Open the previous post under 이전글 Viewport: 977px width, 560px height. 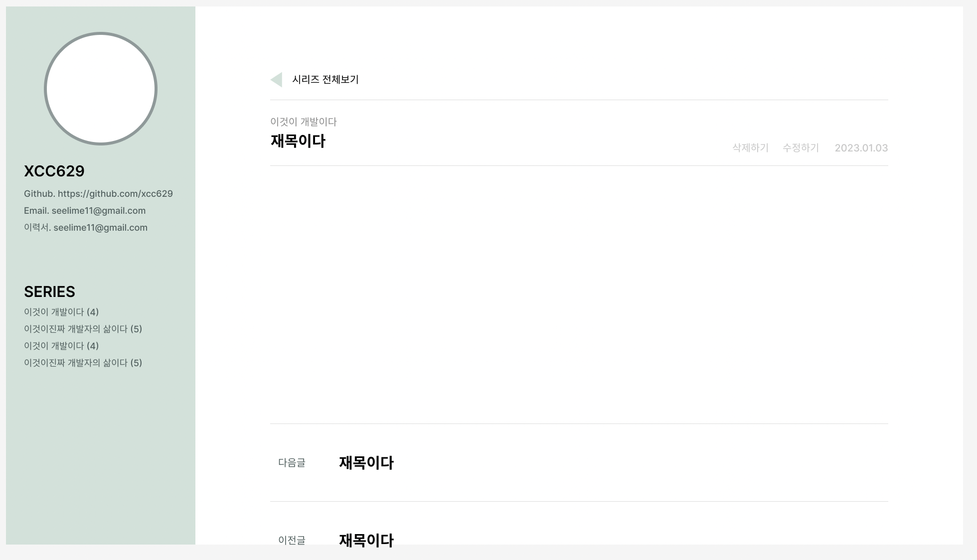click(x=366, y=541)
